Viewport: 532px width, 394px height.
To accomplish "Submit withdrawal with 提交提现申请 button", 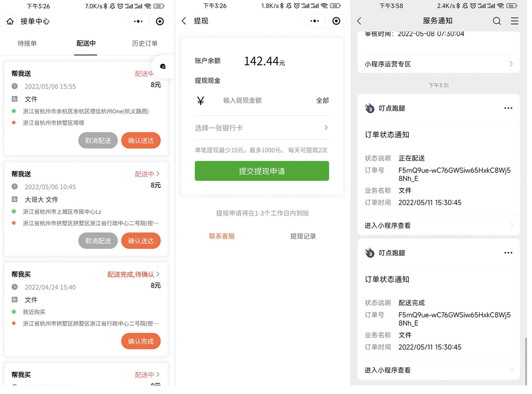I will (x=262, y=171).
